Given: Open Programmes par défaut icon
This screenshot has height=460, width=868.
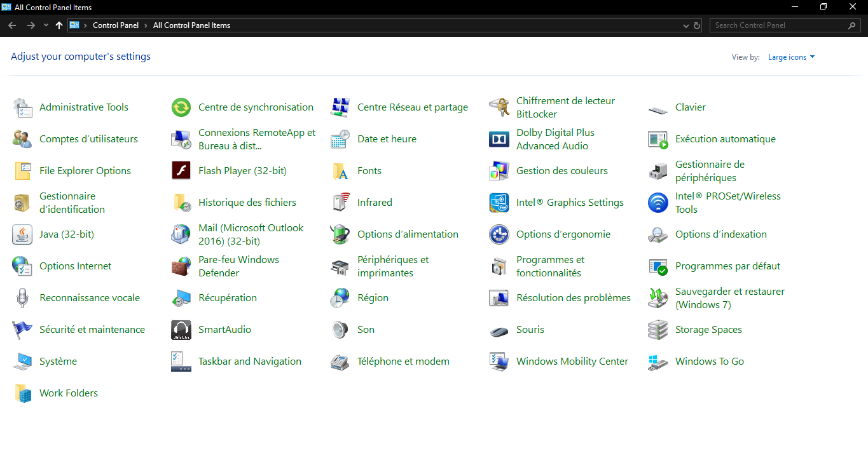Looking at the screenshot, I should click(658, 266).
